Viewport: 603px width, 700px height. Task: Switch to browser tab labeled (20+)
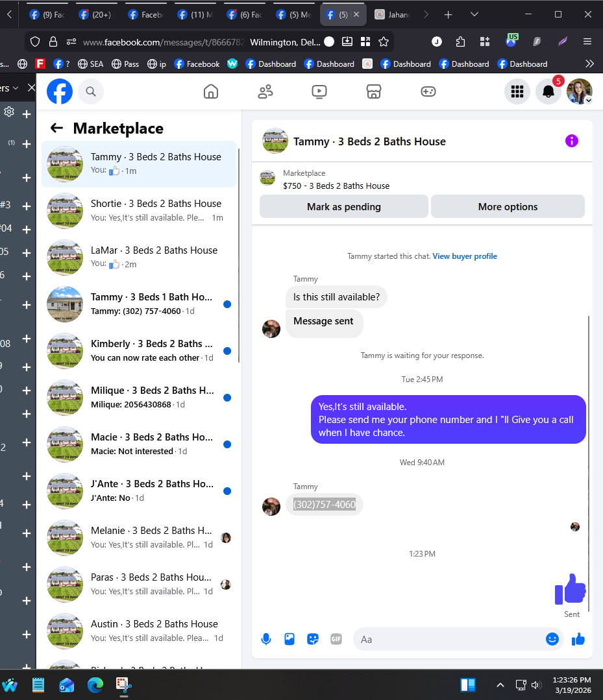pyautogui.click(x=97, y=15)
